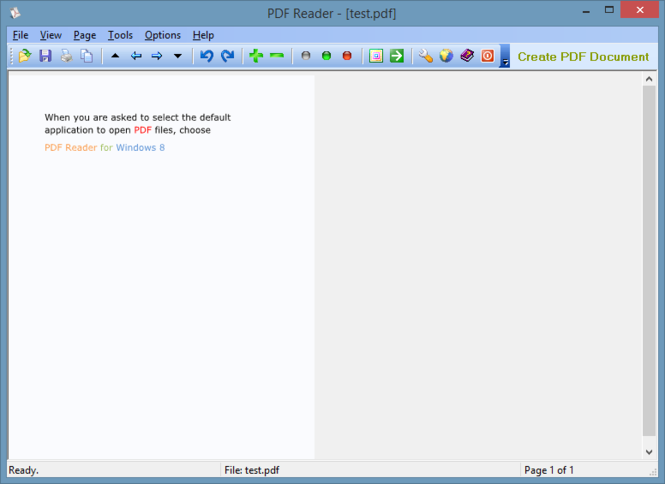The height and width of the screenshot is (484, 665).
Task: Open settings with the wrench icon
Action: click(x=425, y=56)
